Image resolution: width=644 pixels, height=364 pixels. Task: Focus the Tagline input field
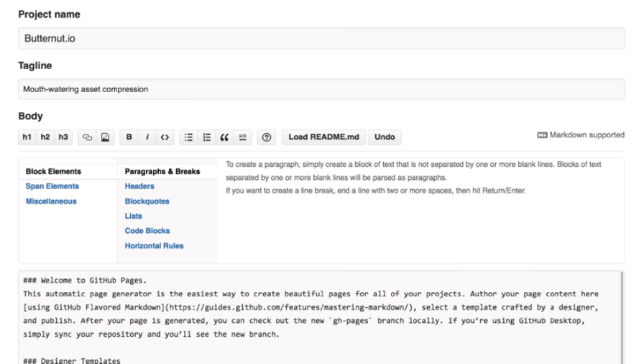(x=321, y=89)
